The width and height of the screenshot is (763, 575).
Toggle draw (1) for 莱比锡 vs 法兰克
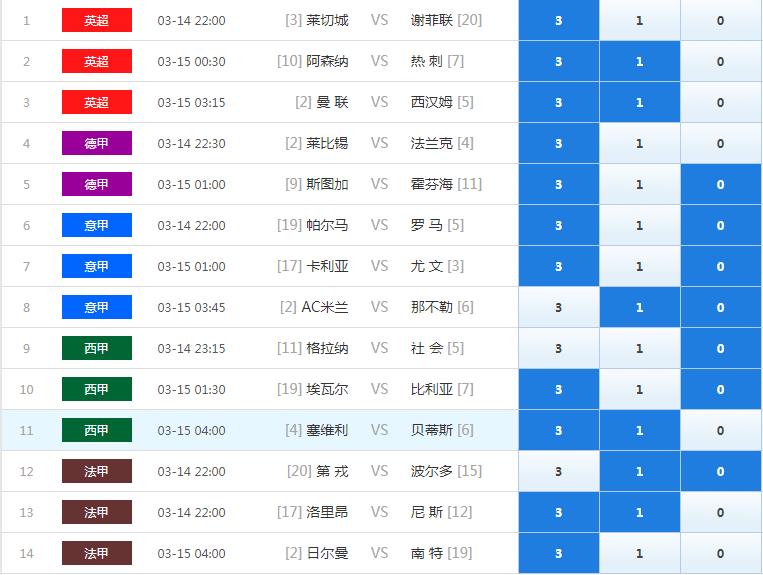[639, 144]
